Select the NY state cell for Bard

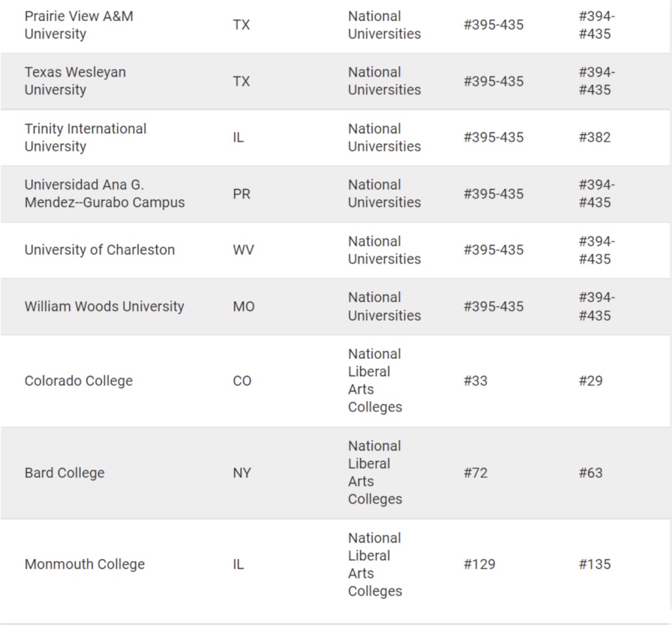point(241,473)
